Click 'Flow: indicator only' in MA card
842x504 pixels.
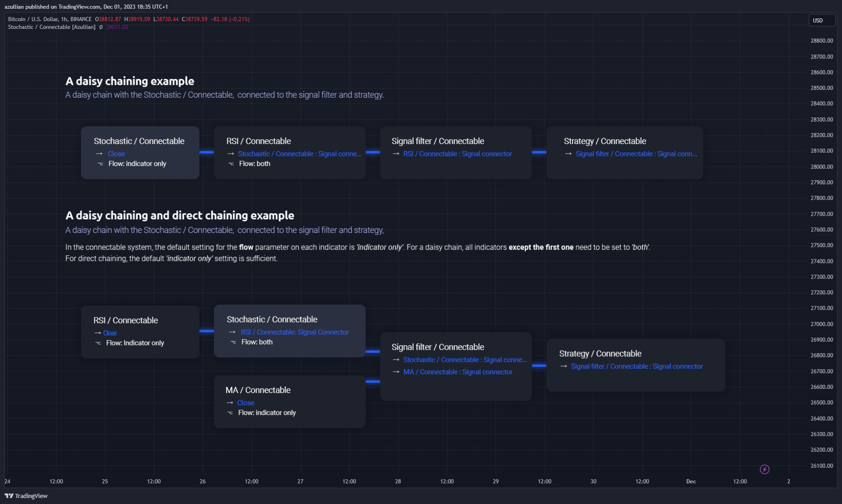267,413
